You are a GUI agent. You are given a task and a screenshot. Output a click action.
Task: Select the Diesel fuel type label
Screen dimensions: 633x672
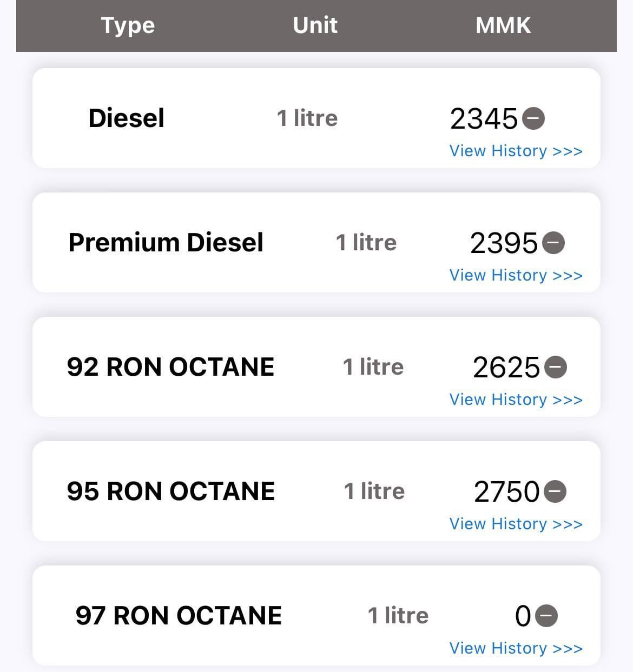pyautogui.click(x=126, y=118)
